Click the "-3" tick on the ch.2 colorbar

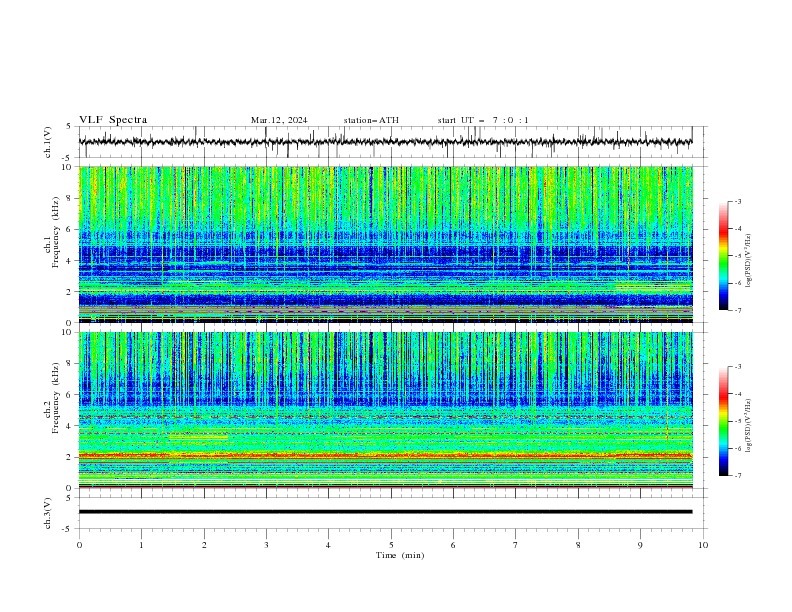pos(738,367)
